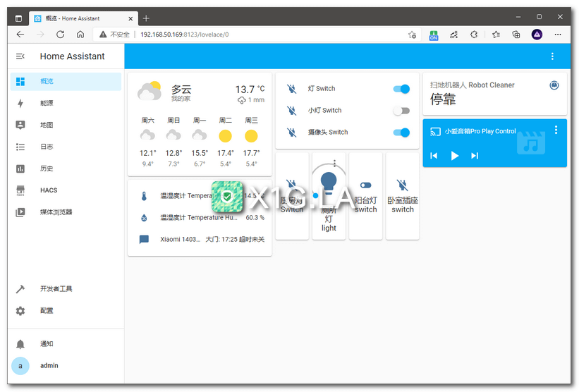
Task: Click the browser address bar URL
Action: 185,34
